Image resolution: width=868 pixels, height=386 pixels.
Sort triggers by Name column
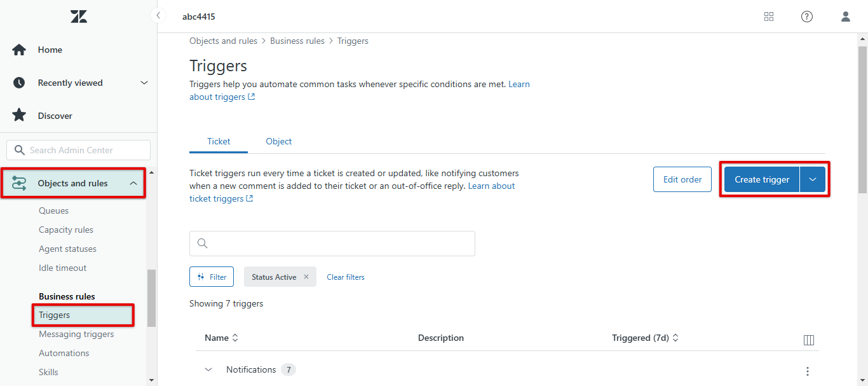221,338
